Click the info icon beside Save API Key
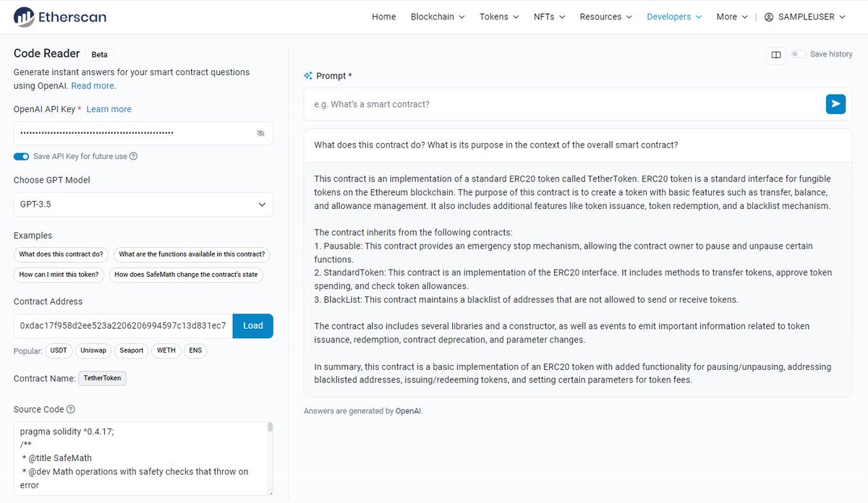This screenshot has height=503, width=868. (133, 156)
